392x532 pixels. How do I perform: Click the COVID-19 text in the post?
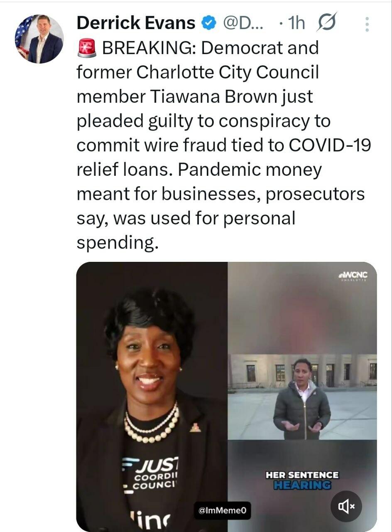(x=330, y=145)
